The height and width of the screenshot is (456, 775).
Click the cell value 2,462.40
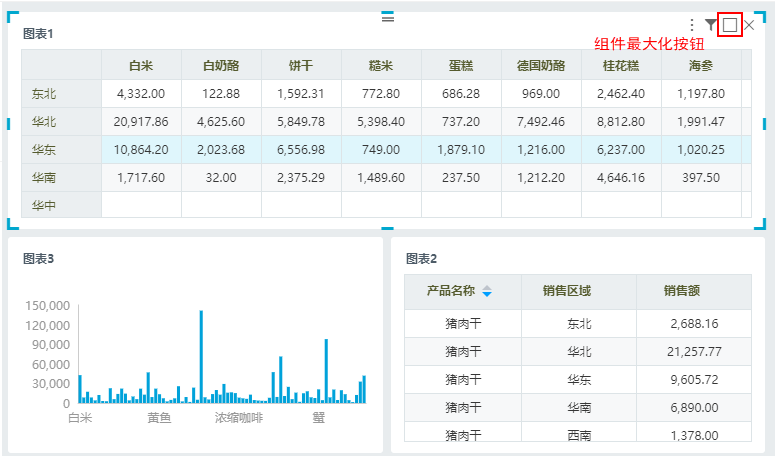point(621,94)
